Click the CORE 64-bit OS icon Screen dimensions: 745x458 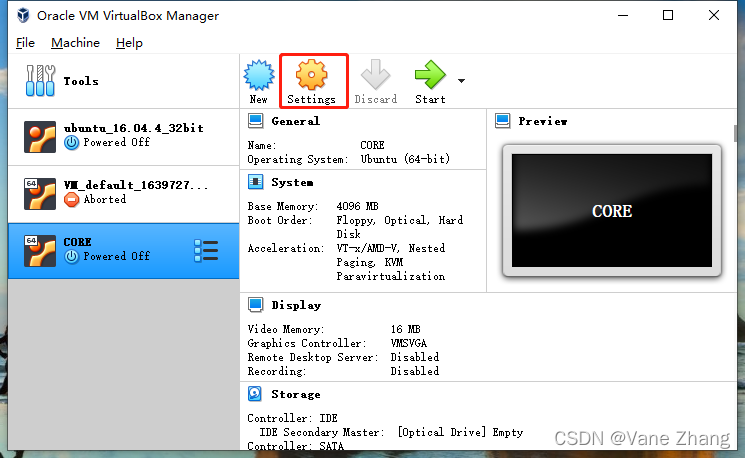(x=40, y=251)
